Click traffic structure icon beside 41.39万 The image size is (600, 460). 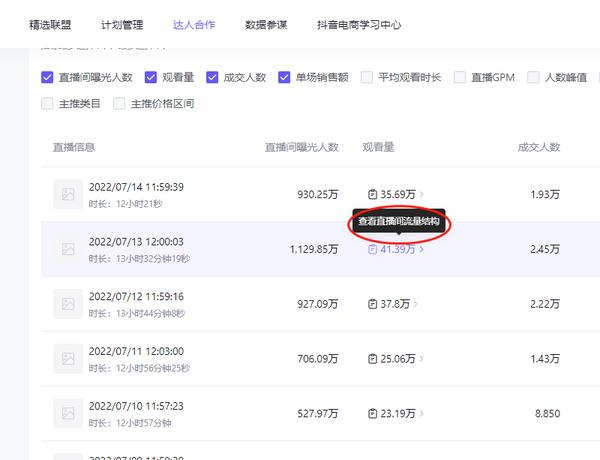372,249
